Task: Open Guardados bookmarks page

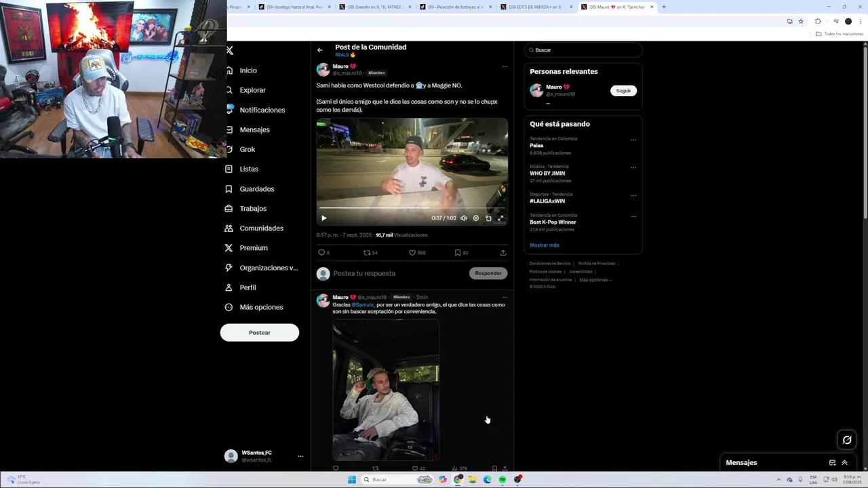Action: 250,189
